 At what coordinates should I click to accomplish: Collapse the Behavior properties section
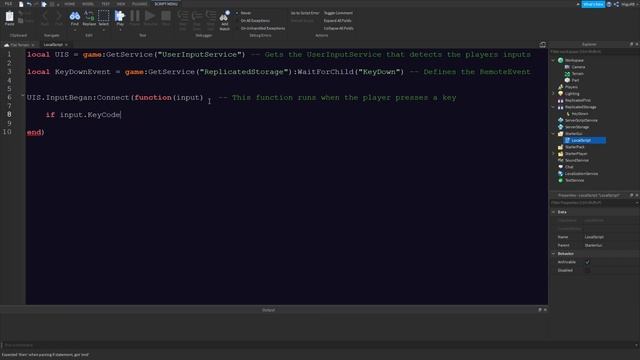point(553,253)
